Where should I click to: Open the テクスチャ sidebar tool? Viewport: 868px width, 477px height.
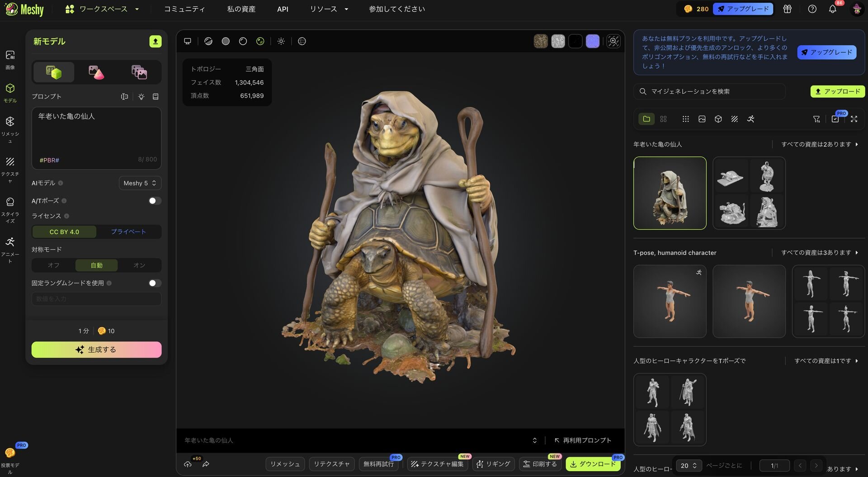[x=10, y=170]
